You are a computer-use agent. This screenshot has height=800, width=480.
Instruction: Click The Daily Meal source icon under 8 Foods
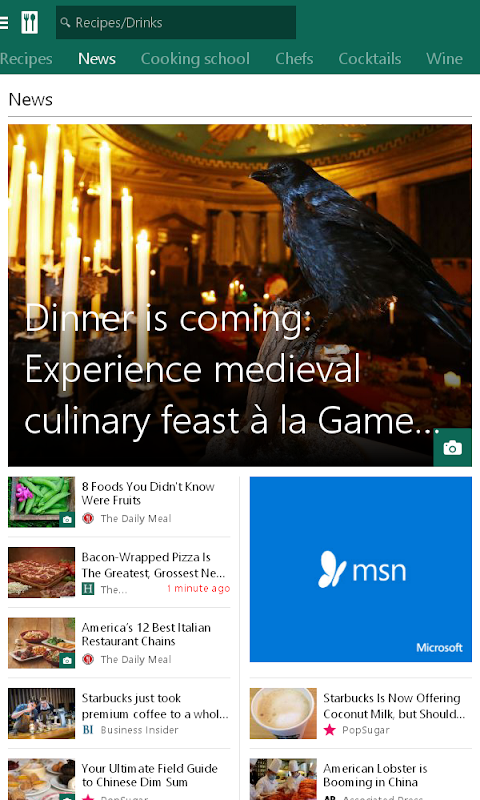coord(88,518)
